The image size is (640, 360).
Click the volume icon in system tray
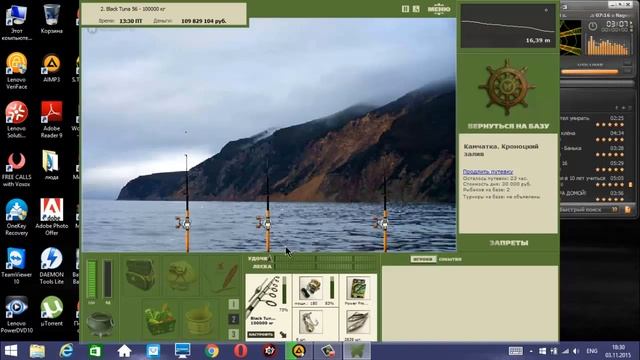click(576, 351)
